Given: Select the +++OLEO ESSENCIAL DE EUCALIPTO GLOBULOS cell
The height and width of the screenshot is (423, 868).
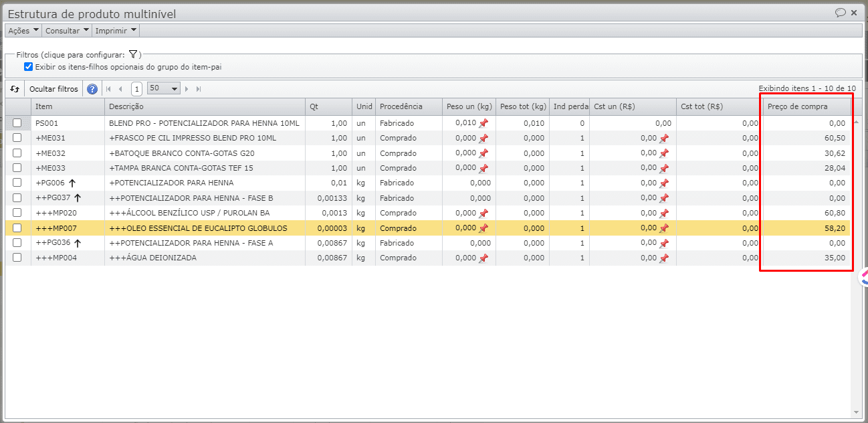Looking at the screenshot, I should click(x=205, y=228).
